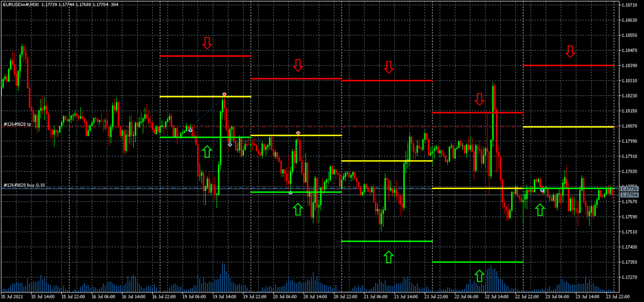Viewport: 644px width, 302px height.
Task: Select the green up arrow of the 23 Jul session
Action: 540,210
